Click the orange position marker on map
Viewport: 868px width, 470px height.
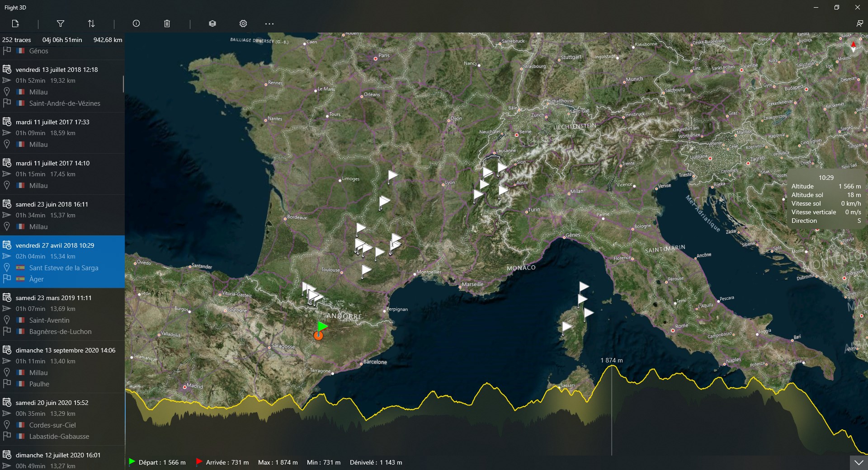coord(319,335)
